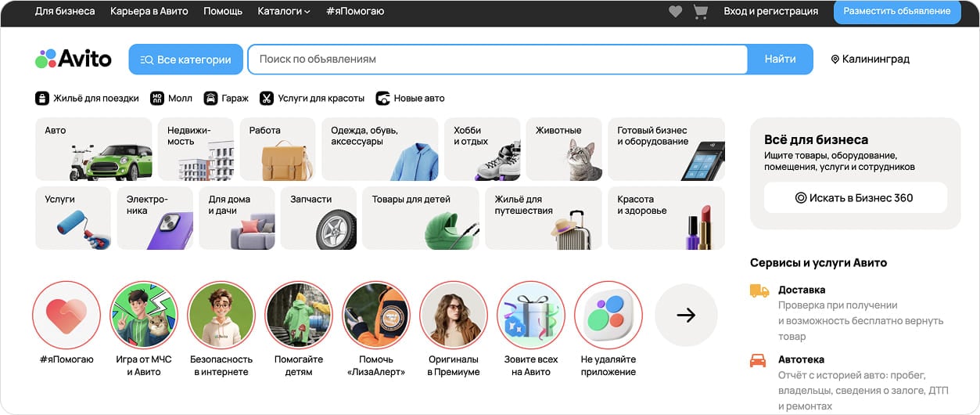
Task: Click the scissors icon for Услуги для красоты
Action: pos(267,99)
